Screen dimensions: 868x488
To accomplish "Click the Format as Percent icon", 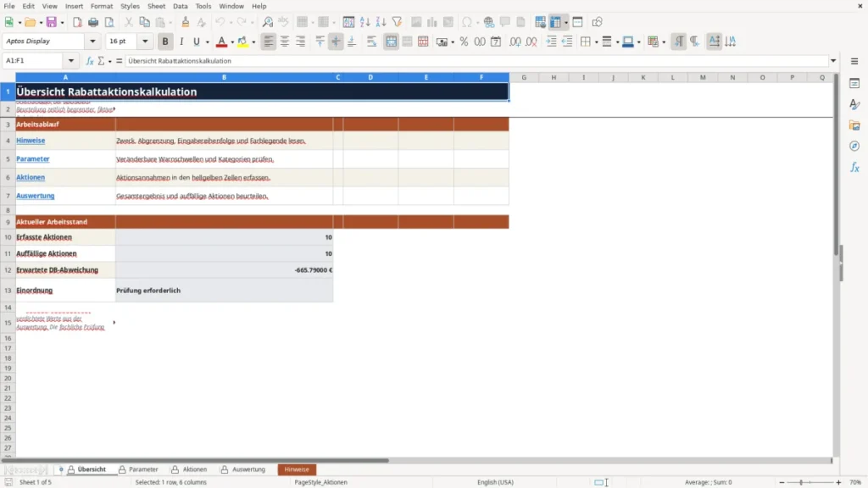I will pos(464,42).
